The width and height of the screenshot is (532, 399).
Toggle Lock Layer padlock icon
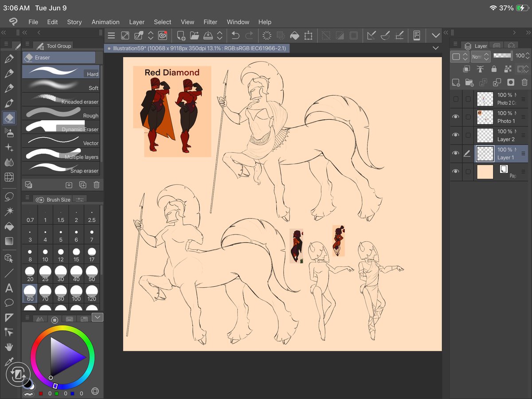494,69
